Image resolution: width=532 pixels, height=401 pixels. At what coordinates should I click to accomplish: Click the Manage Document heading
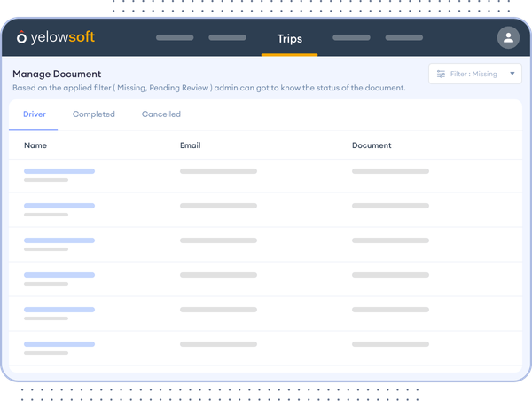[57, 74]
